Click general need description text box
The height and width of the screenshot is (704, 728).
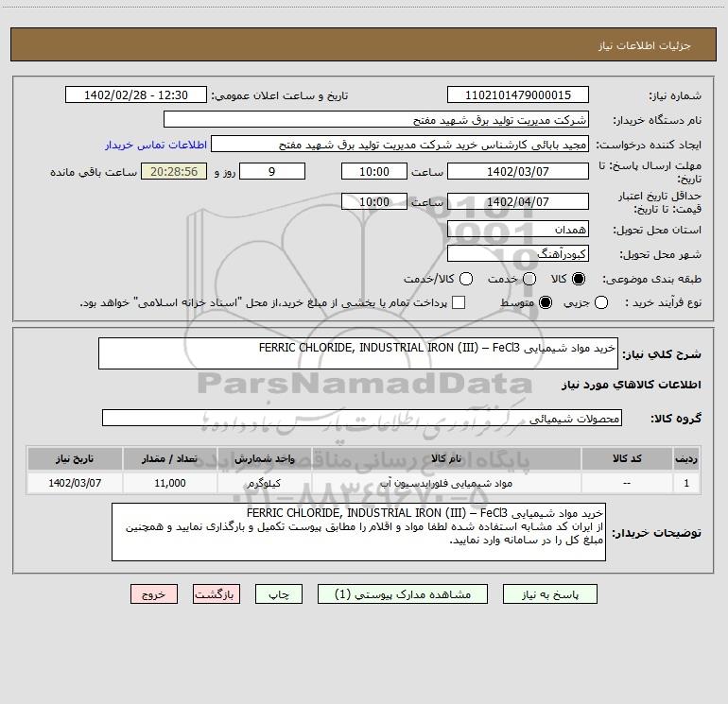tap(358, 353)
